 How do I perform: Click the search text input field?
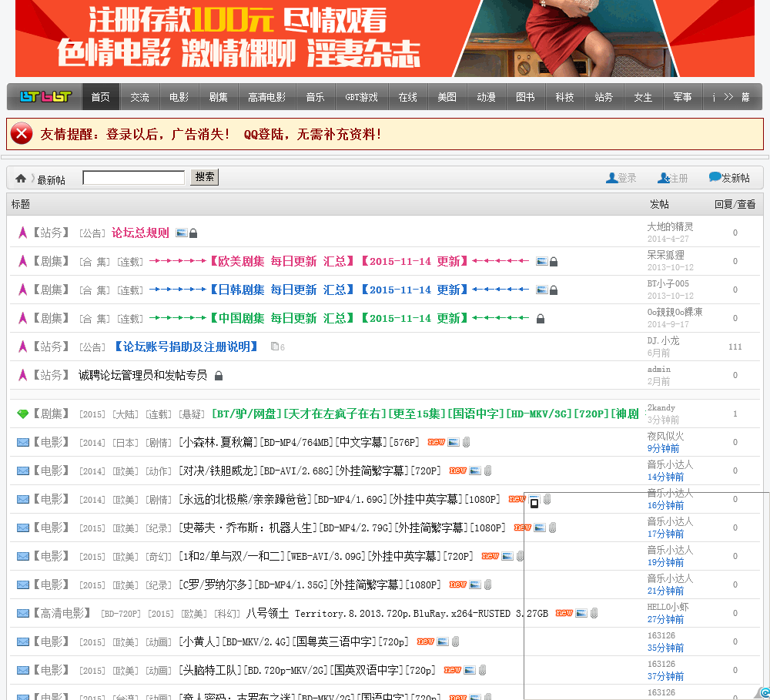(133, 177)
